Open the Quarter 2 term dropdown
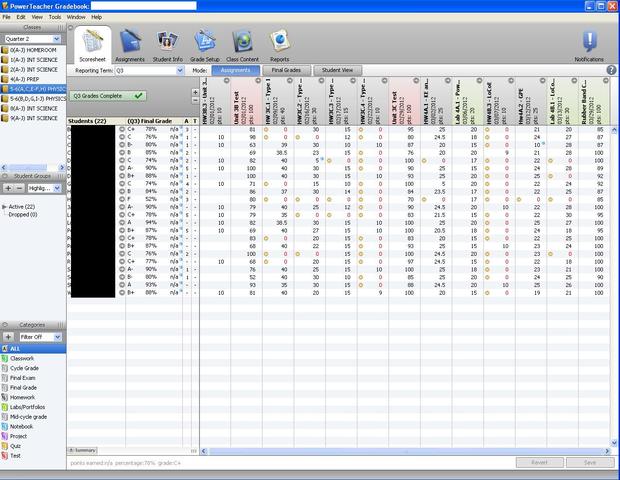The image size is (620, 480). click(32, 39)
